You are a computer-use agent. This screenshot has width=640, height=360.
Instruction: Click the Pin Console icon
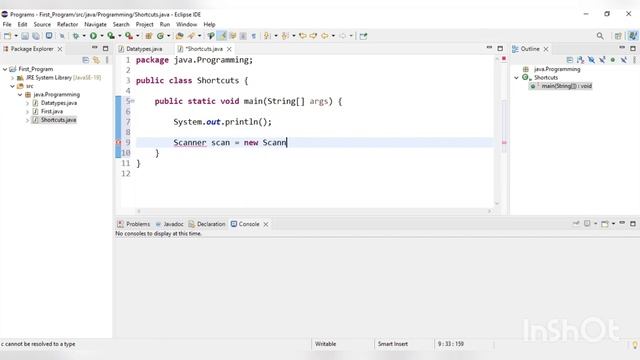coord(576,224)
